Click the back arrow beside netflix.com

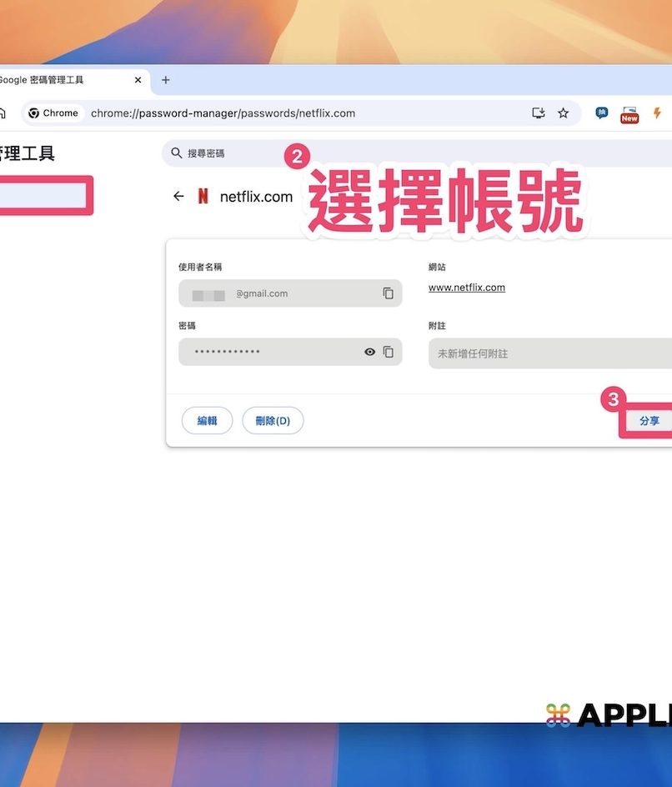click(x=178, y=197)
